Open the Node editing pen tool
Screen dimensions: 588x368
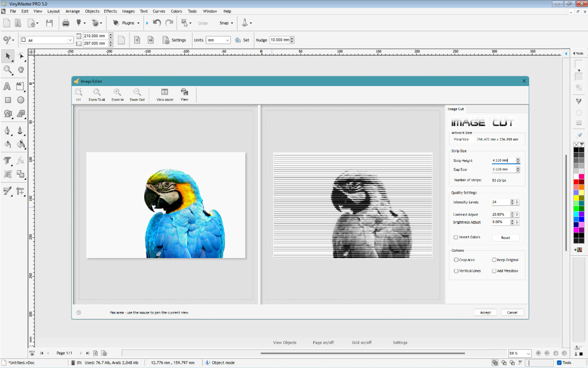[7, 131]
